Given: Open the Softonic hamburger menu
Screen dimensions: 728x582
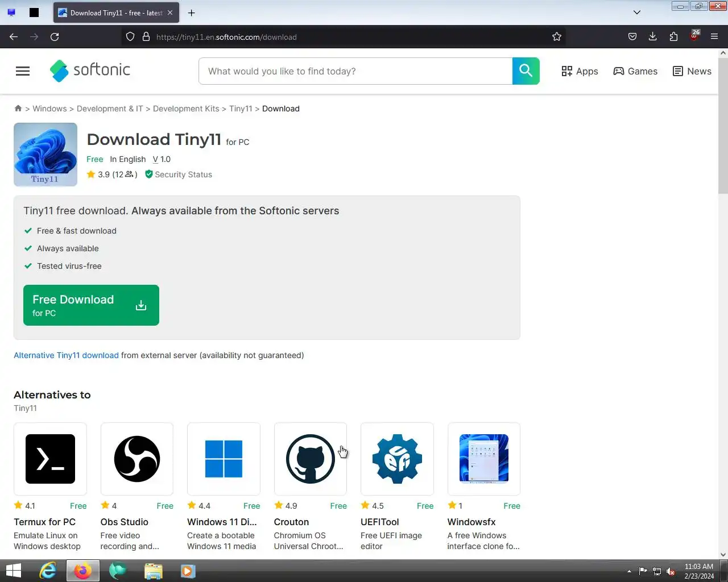Looking at the screenshot, I should point(23,71).
